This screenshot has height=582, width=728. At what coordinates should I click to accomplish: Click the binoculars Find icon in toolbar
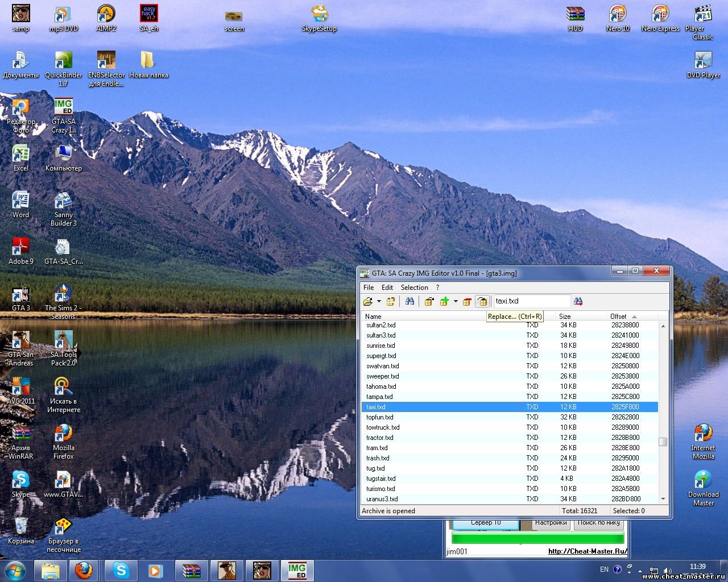[x=409, y=301]
